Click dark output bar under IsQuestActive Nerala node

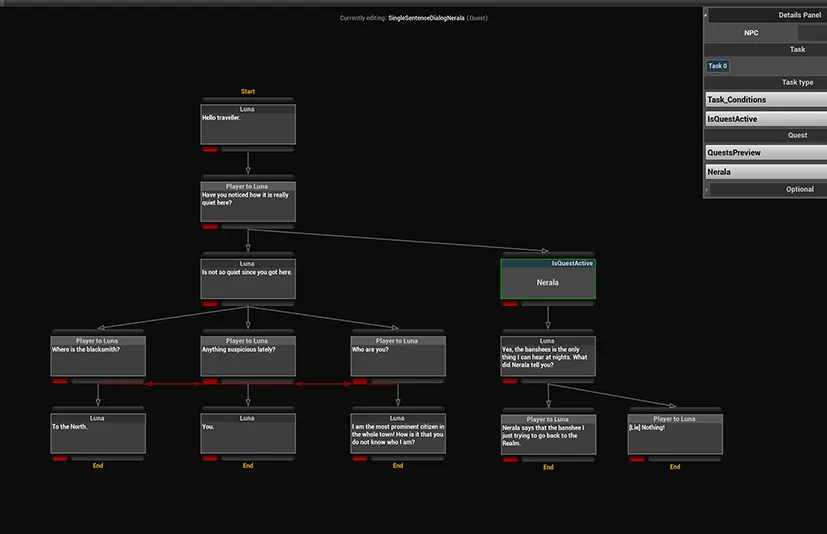point(558,303)
